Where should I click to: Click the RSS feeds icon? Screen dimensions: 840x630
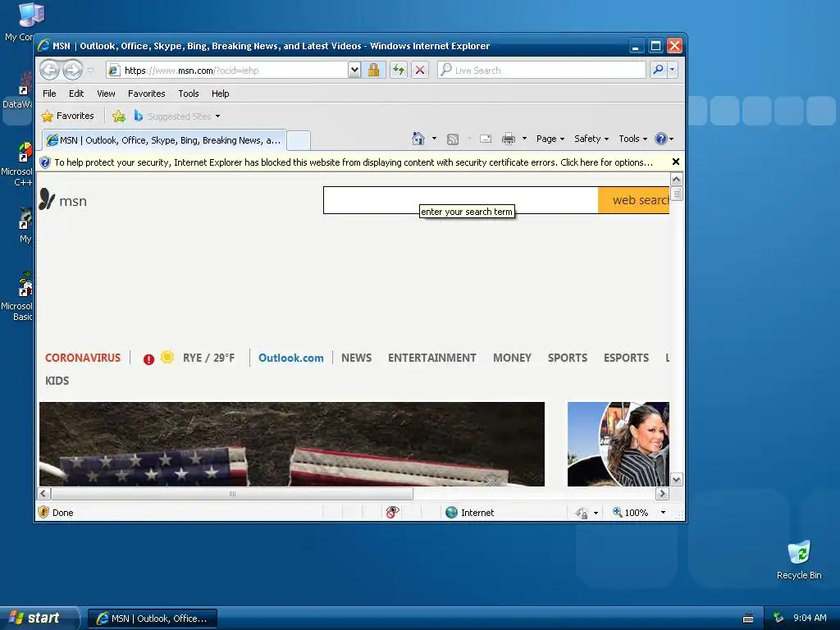(453, 139)
